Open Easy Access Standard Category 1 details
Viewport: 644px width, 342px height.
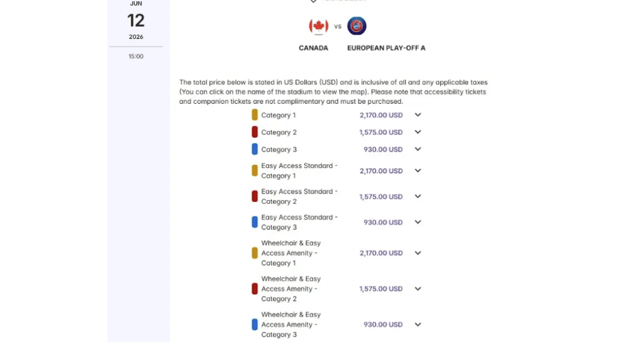pos(418,171)
